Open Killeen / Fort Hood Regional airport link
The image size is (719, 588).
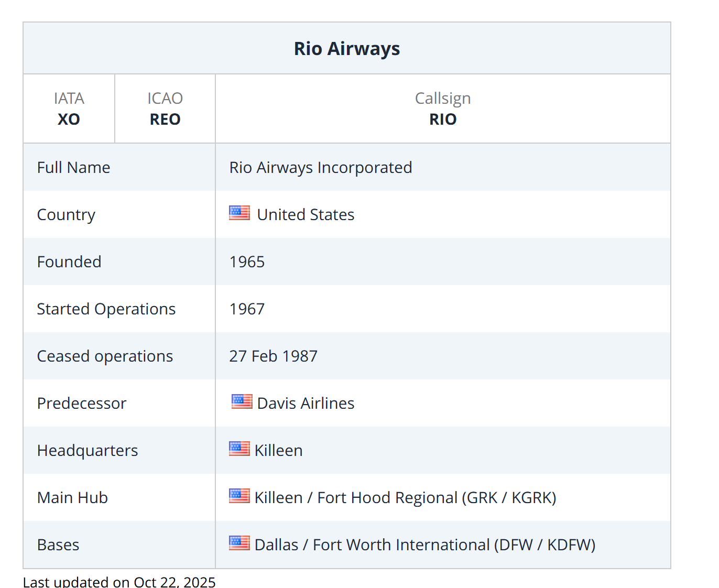pos(405,497)
